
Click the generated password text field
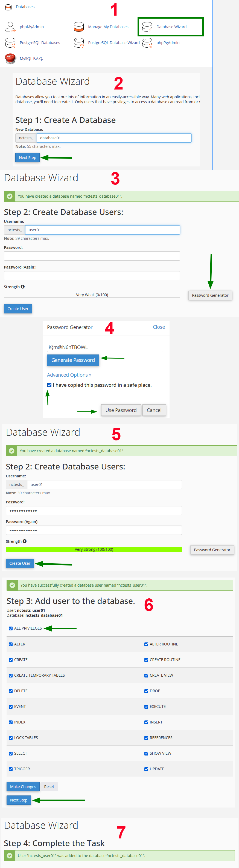pos(105,347)
